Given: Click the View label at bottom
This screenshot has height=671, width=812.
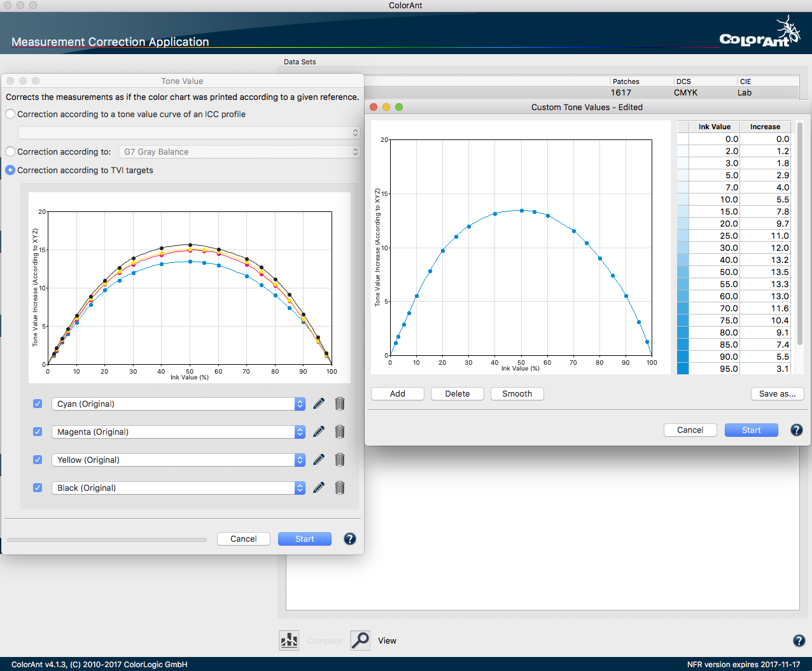Looking at the screenshot, I should tap(387, 640).
